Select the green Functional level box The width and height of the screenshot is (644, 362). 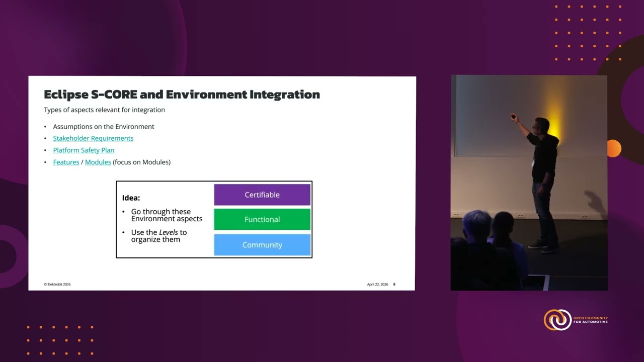pyautogui.click(x=262, y=220)
